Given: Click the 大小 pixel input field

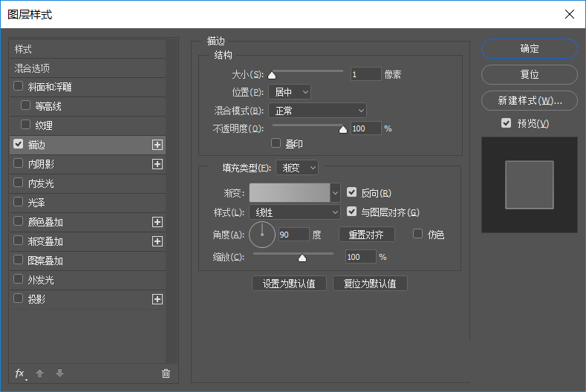Looking at the screenshot, I should [365, 74].
